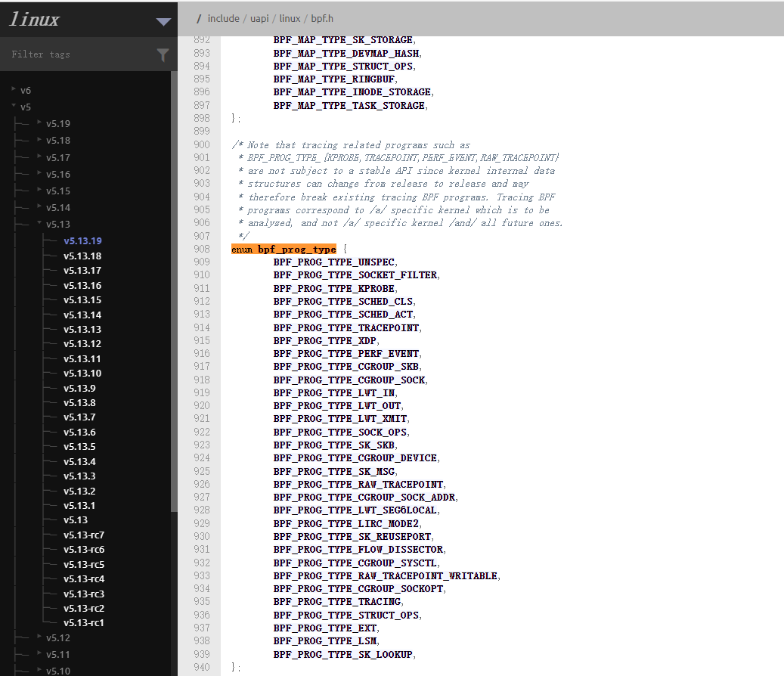Click the BPF_PROG_TYPE_SOCKET_FILTER identifier
The height and width of the screenshot is (676, 784).
click(x=355, y=275)
